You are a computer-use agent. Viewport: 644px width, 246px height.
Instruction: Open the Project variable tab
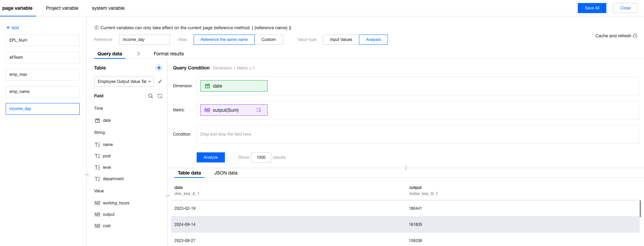tap(62, 8)
